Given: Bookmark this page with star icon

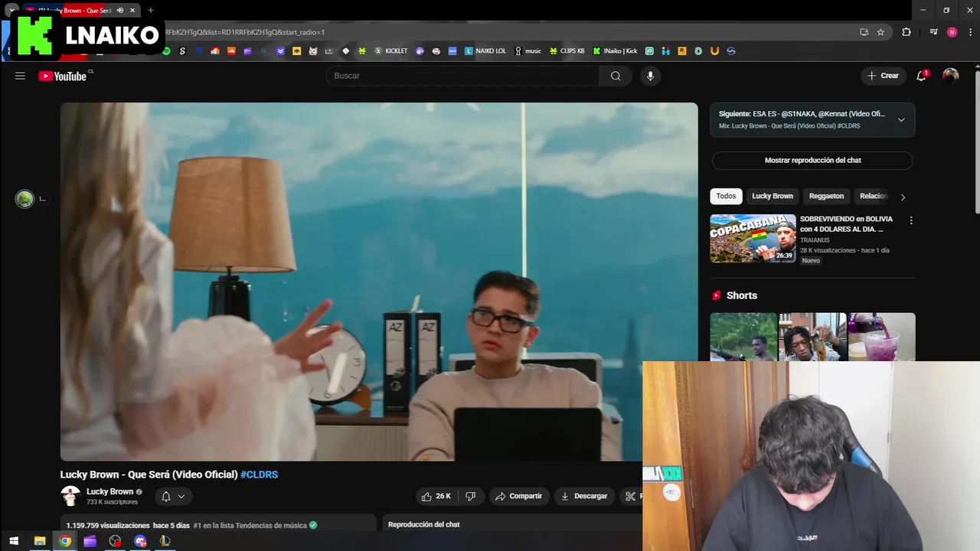Looking at the screenshot, I should [x=880, y=32].
